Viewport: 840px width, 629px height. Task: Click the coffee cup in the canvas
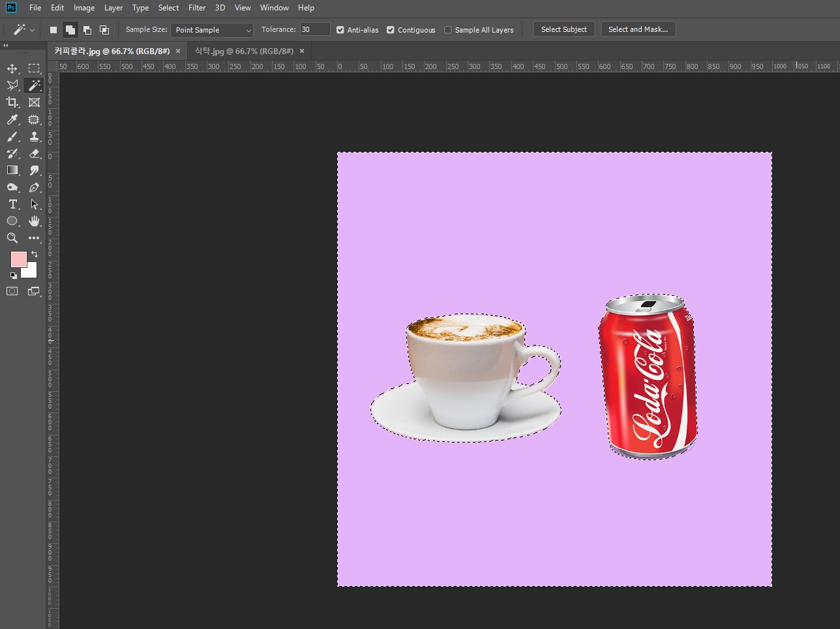[466, 378]
